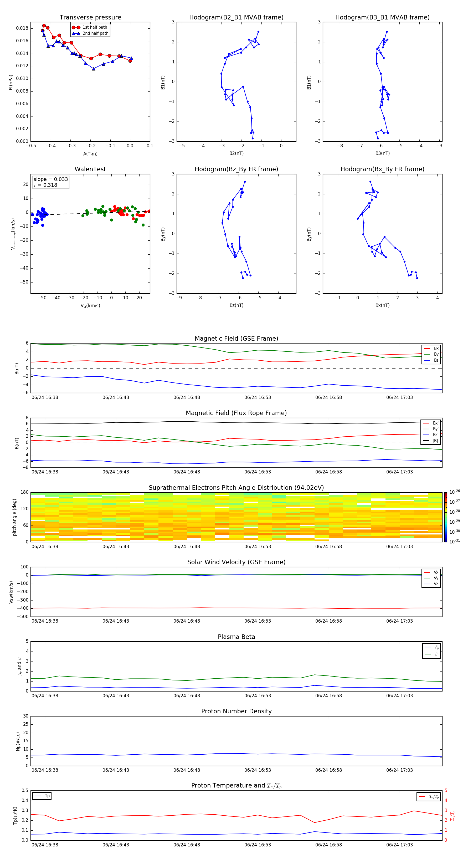Click the Te/Tp legend in temperature panel
Image resolution: width=473 pixels, height=868 pixels.
coord(429,796)
